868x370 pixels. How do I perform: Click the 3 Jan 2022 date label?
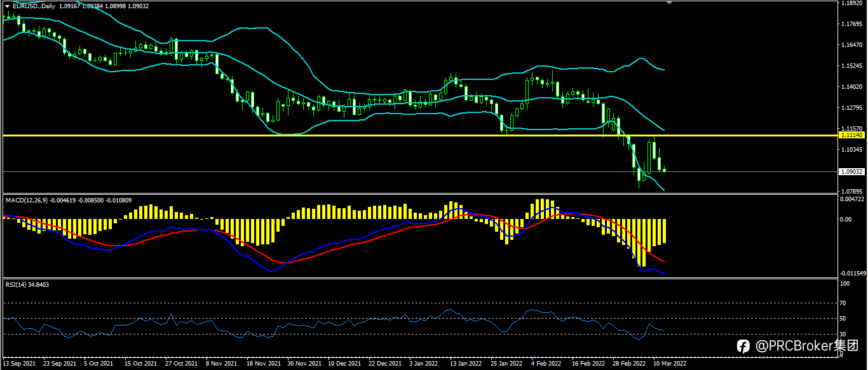(x=423, y=364)
